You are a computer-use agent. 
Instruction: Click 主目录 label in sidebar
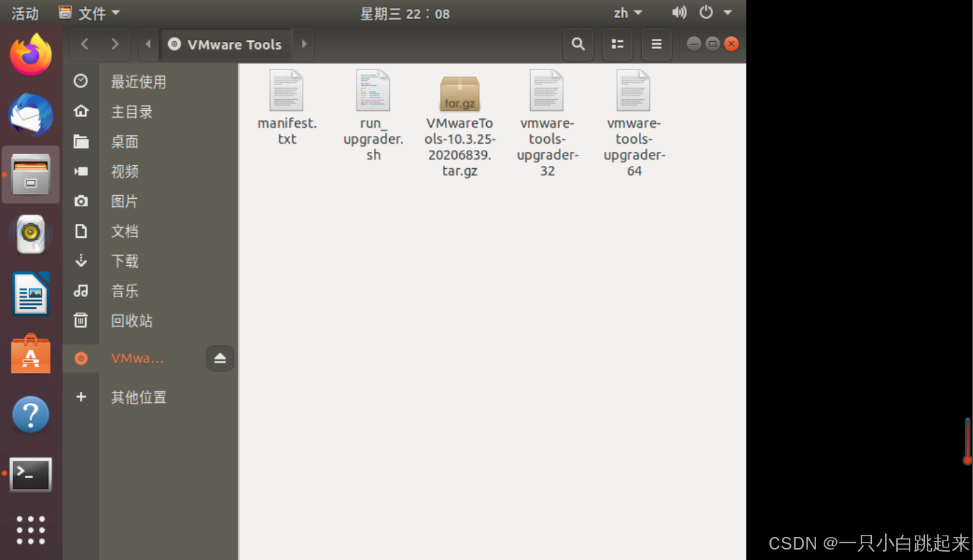pos(131,112)
